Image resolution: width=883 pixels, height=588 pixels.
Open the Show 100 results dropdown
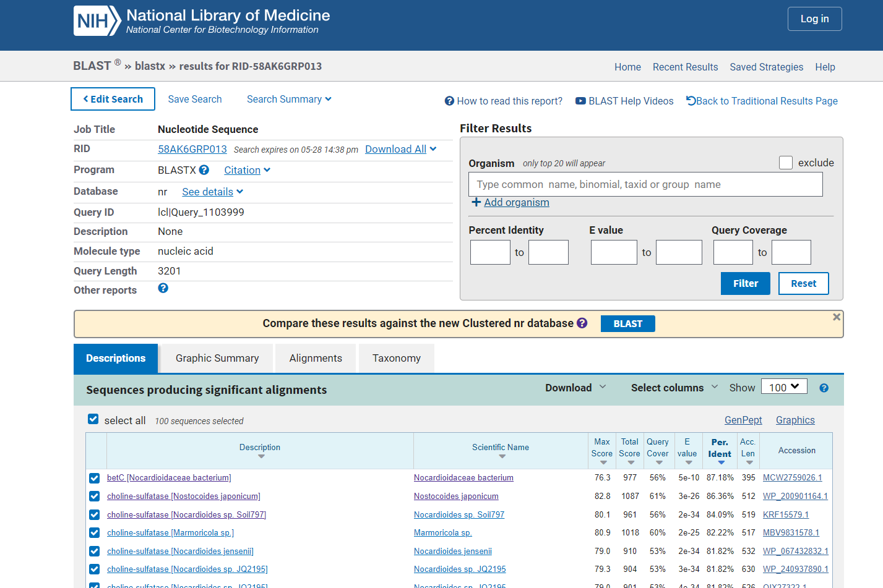click(784, 387)
